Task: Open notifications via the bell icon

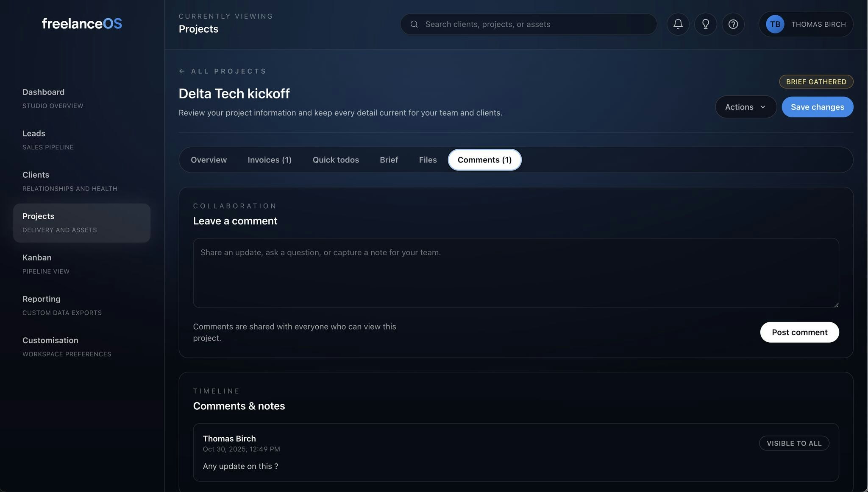Action: pyautogui.click(x=678, y=24)
